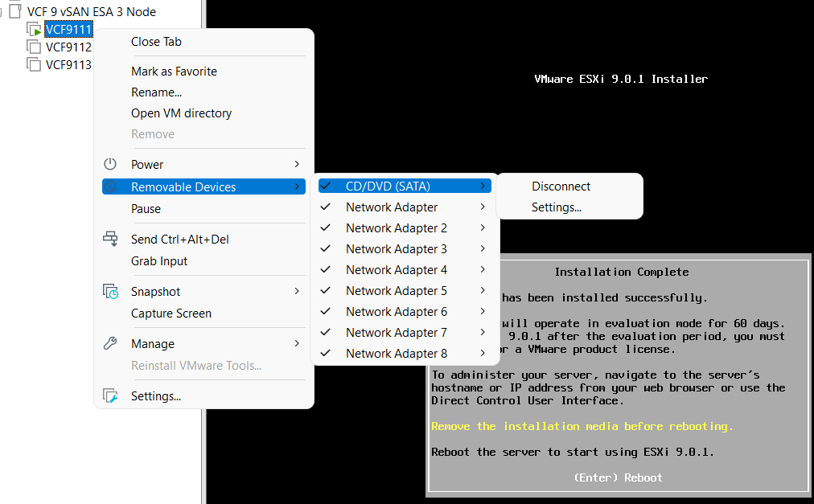This screenshot has height=504, width=814.
Task: Expand the Network Adapter 3 submenu arrow
Action: (x=483, y=249)
